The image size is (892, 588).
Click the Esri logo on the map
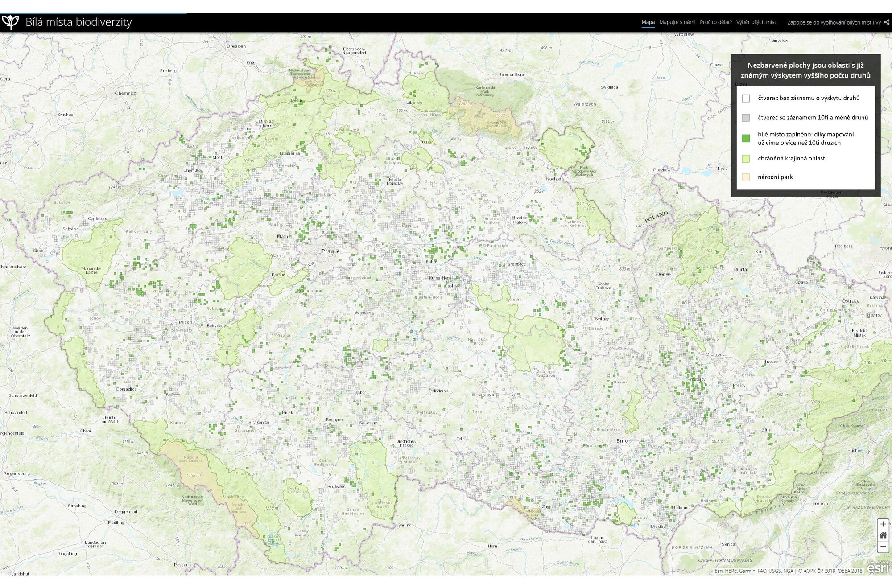[878, 567]
